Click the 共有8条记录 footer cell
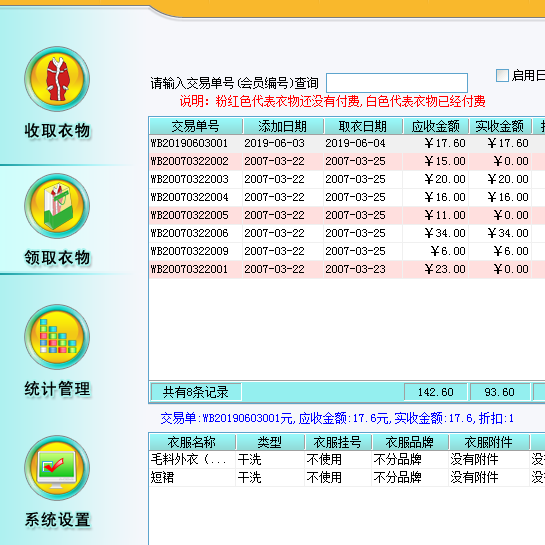The width and height of the screenshot is (545, 545). coord(196,392)
